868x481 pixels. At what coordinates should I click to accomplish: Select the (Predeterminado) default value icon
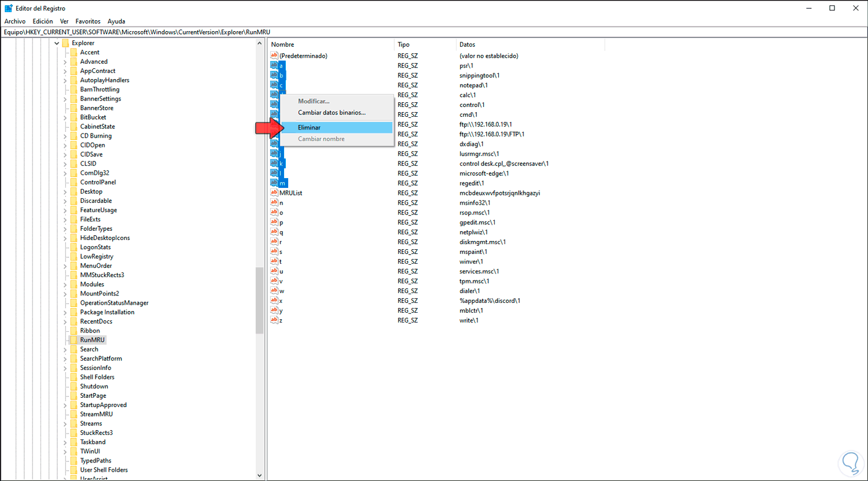click(274, 55)
